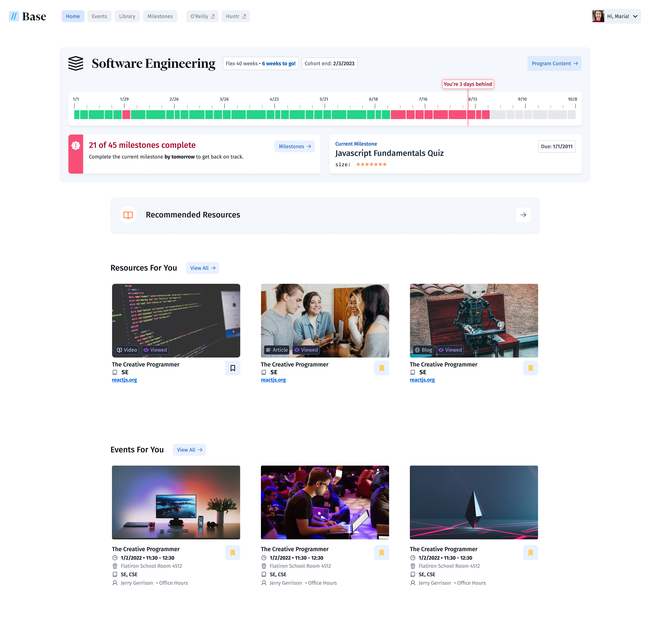Click the Recommended Resources book icon
Image resolution: width=650 pixels, height=644 pixels.
click(128, 215)
